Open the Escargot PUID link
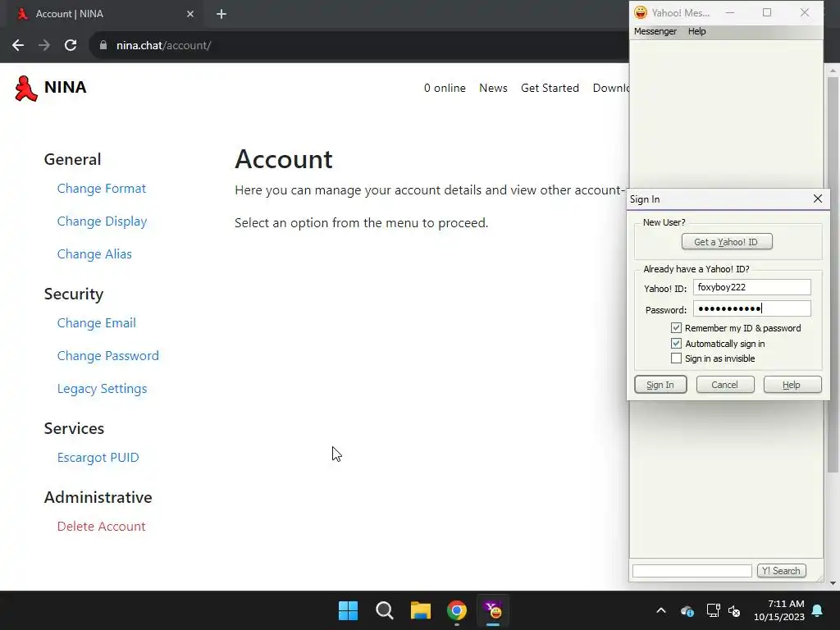This screenshot has width=840, height=630. (x=98, y=458)
